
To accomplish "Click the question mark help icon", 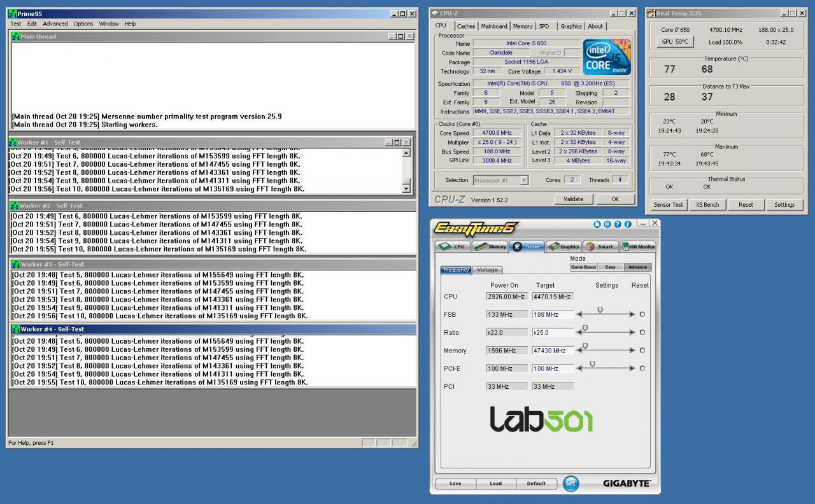I will [618, 224].
